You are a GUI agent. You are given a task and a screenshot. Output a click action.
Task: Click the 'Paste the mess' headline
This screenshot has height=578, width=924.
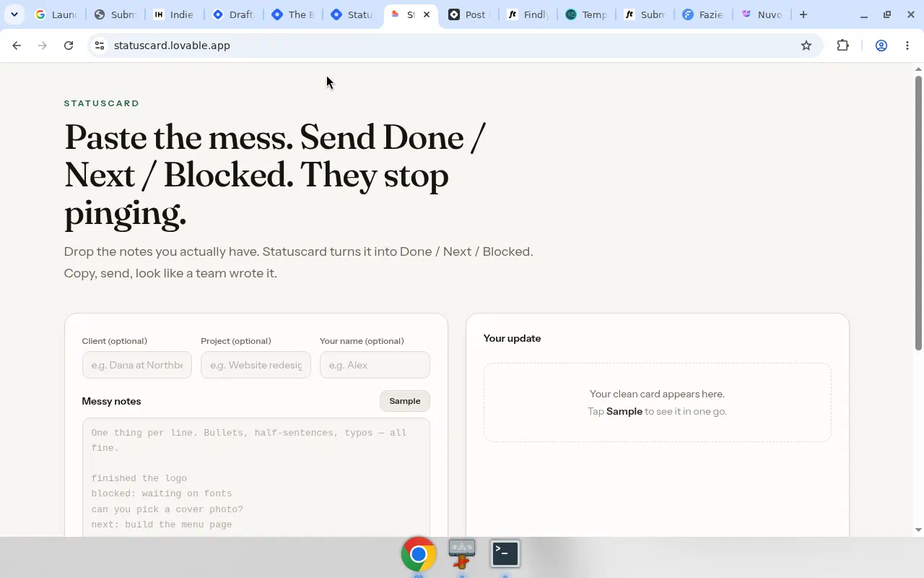pos(275,175)
